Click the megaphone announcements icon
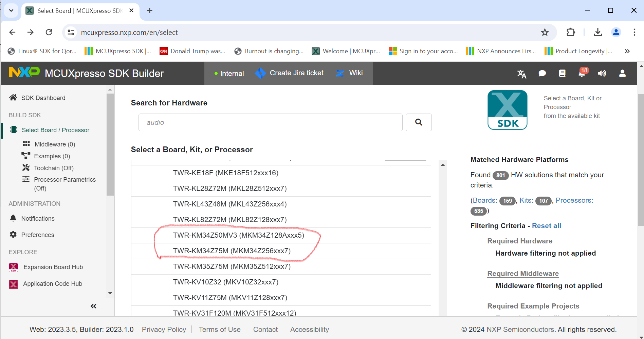Screen dimensions: 644x339 click(x=602, y=73)
